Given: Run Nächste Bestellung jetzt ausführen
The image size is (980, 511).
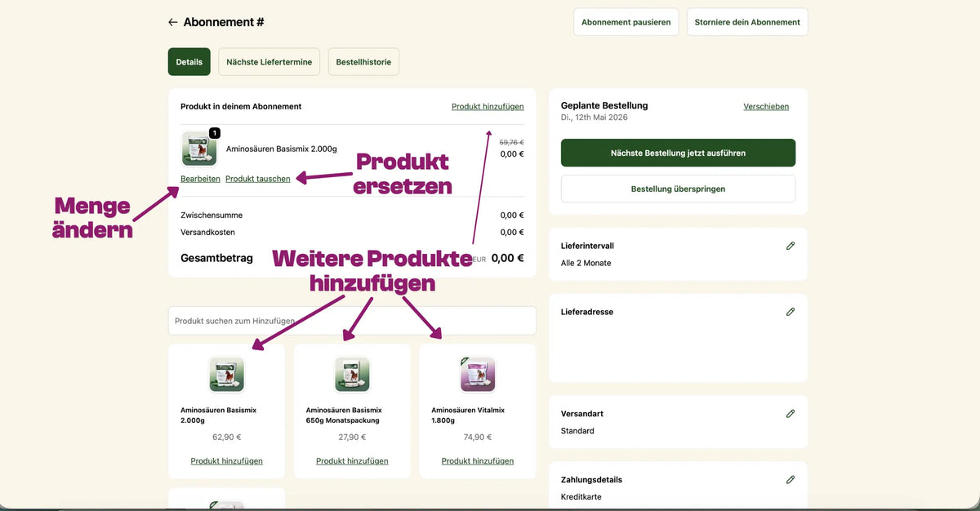Looking at the screenshot, I should (x=678, y=153).
